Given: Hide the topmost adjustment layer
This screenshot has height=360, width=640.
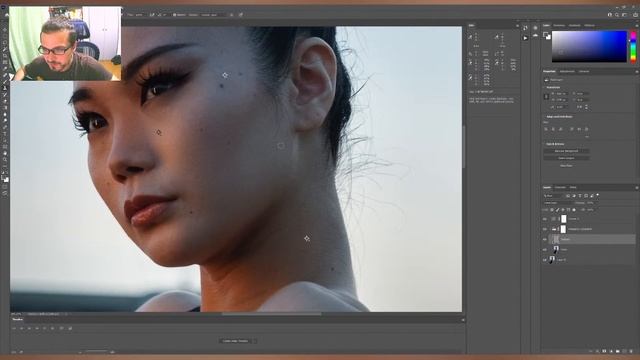Looking at the screenshot, I should tap(544, 219).
